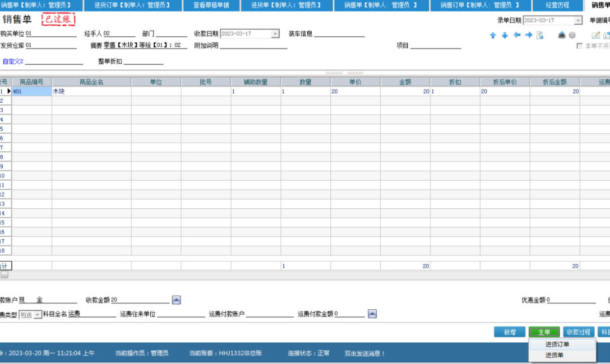Click the document export icon beside the arrows
The height and width of the screenshot is (364, 610).
tap(540, 36)
